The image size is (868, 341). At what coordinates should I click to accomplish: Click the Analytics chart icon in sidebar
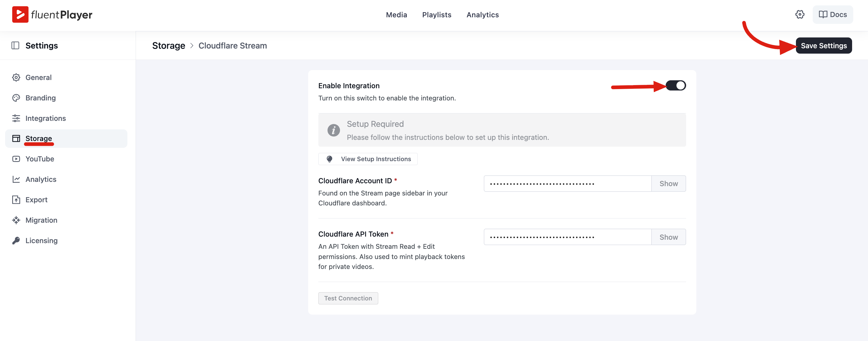tap(16, 179)
